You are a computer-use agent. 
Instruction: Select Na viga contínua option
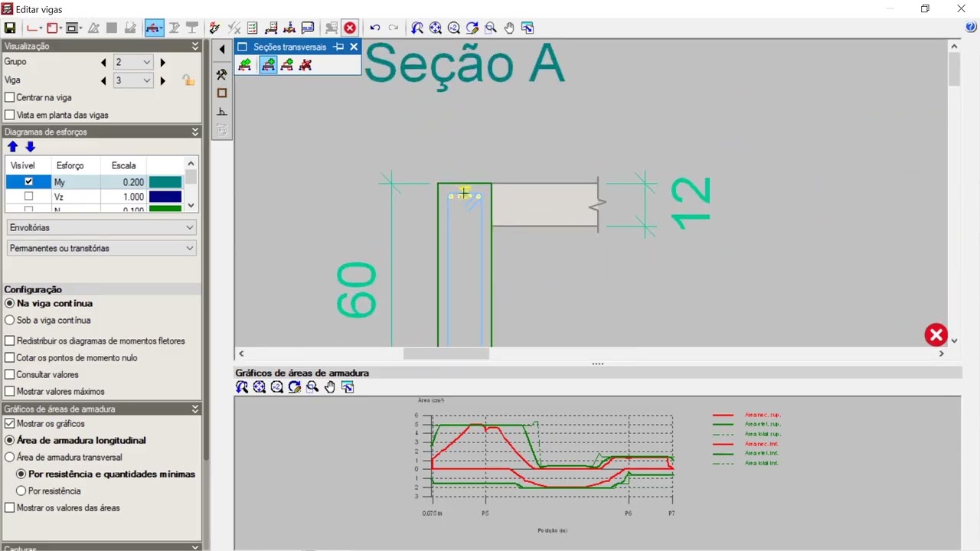(x=10, y=304)
